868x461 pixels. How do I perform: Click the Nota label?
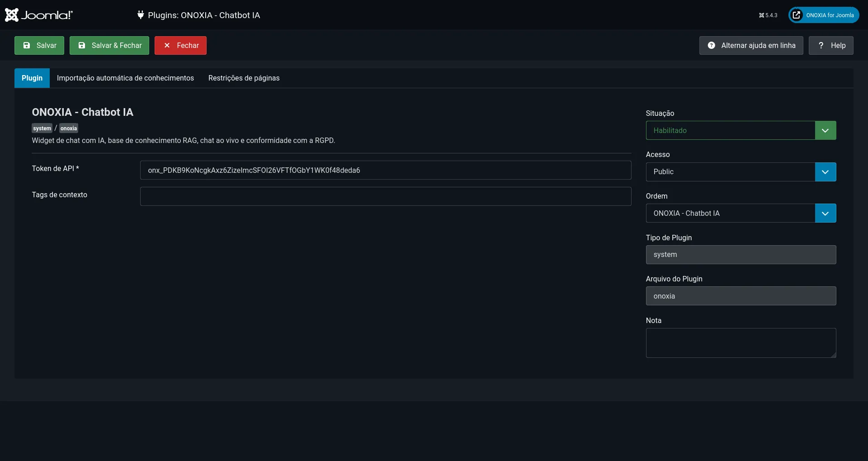653,320
